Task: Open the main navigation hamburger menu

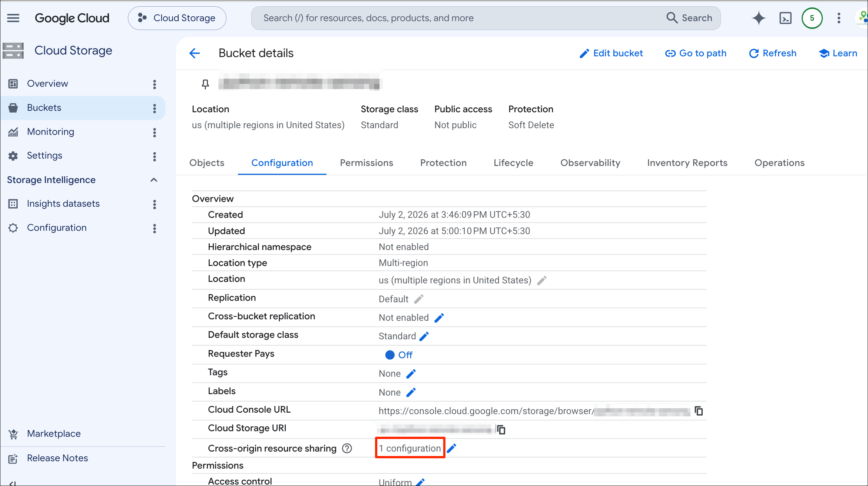Action: pos(13,18)
